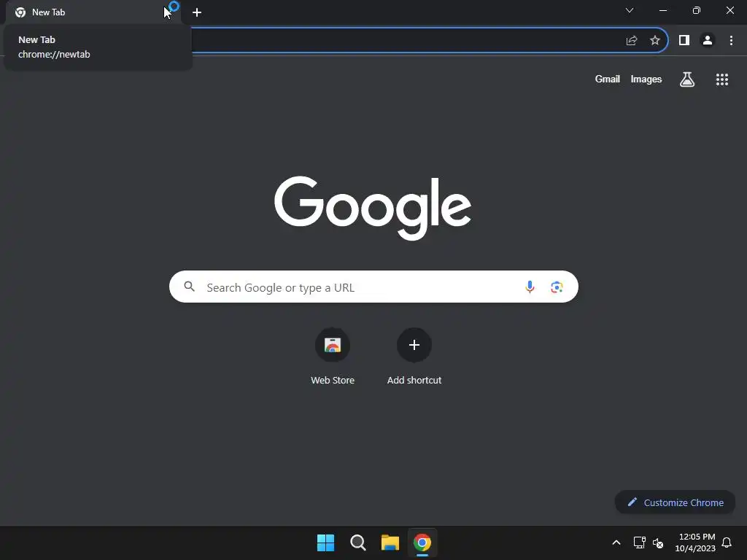Screen dimensions: 747x560
Task: Add a shortcut with the plus tile
Action: pyautogui.click(x=414, y=356)
